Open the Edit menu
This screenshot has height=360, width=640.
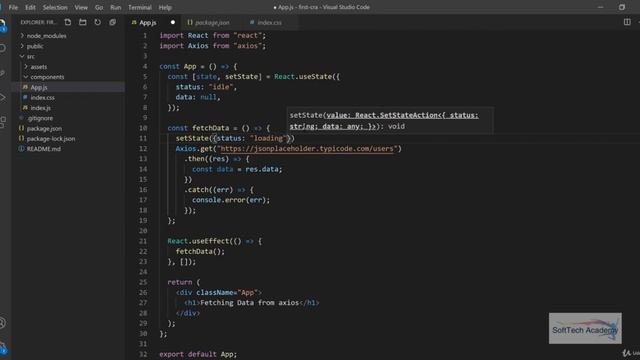(30, 7)
